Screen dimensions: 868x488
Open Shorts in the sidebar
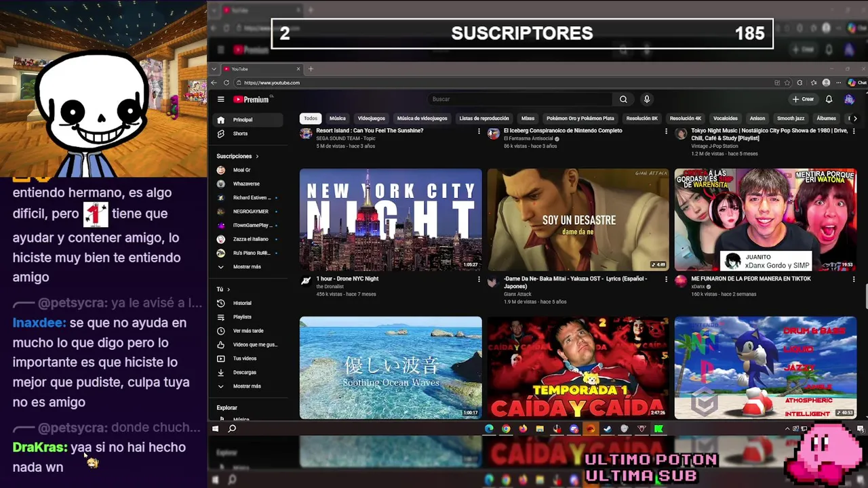(240, 134)
